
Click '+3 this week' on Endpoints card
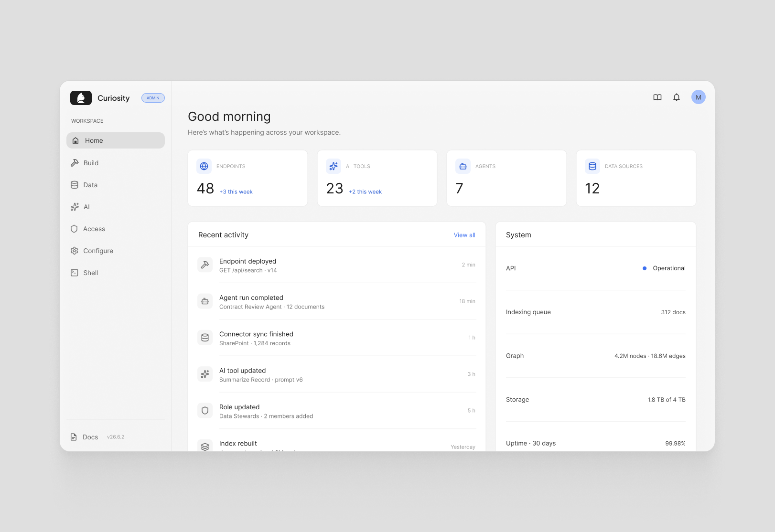click(x=236, y=192)
